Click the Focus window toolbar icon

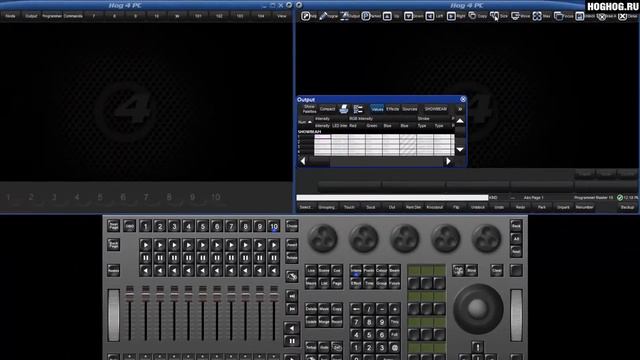[x=558, y=16]
